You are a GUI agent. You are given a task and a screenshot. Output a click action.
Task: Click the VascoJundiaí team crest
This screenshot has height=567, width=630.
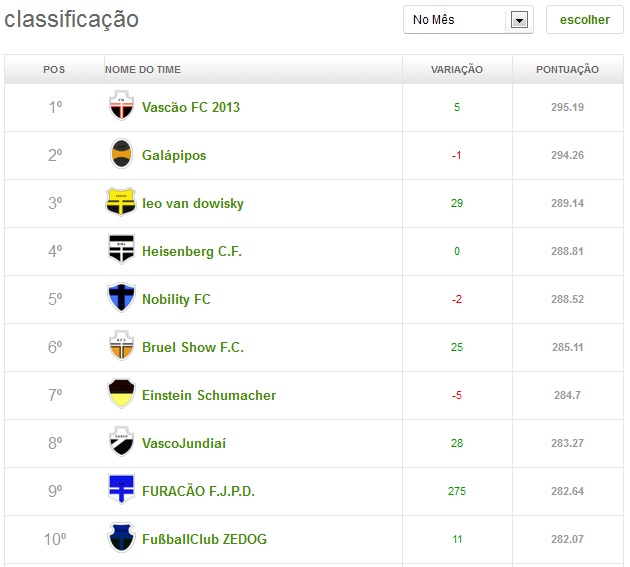point(121,442)
